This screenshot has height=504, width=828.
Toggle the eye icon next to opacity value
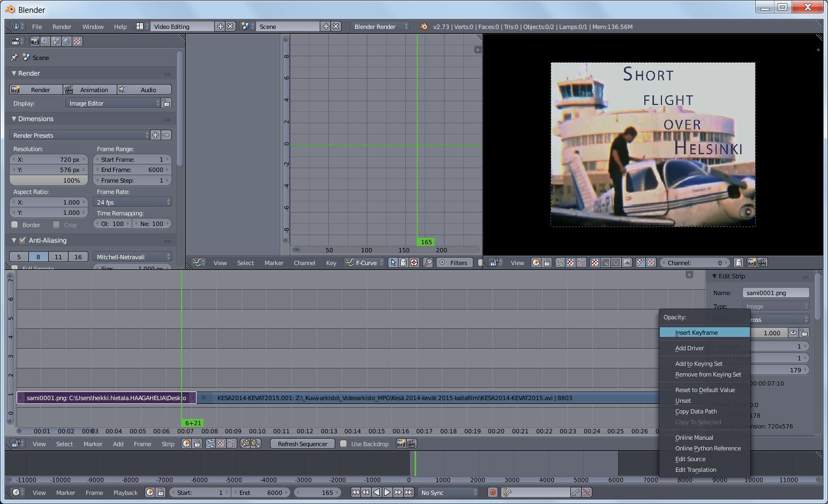(793, 333)
